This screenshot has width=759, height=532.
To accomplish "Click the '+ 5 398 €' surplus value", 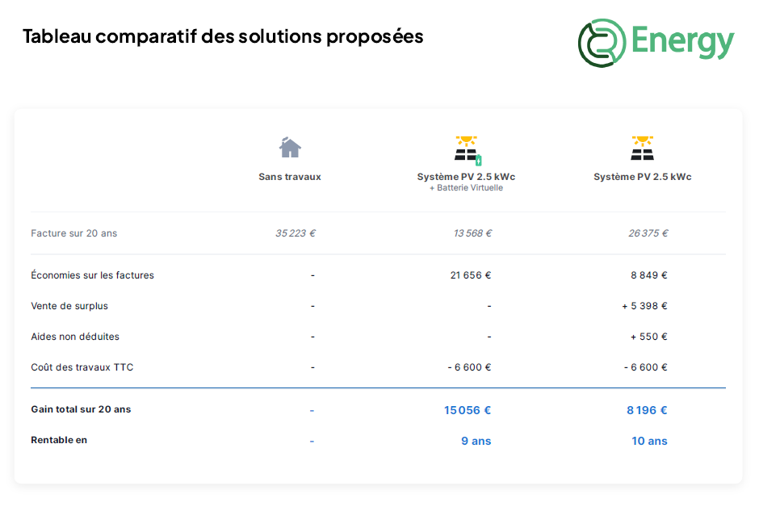I will pos(645,306).
